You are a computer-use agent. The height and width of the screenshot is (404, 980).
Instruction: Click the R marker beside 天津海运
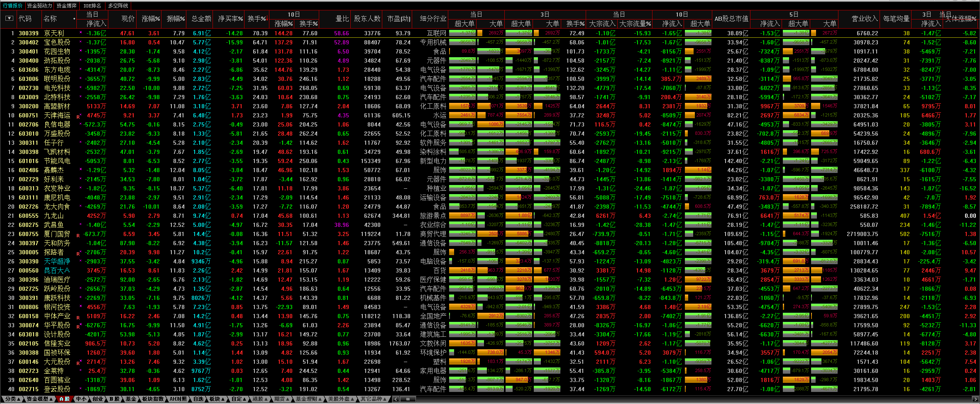click(x=78, y=116)
